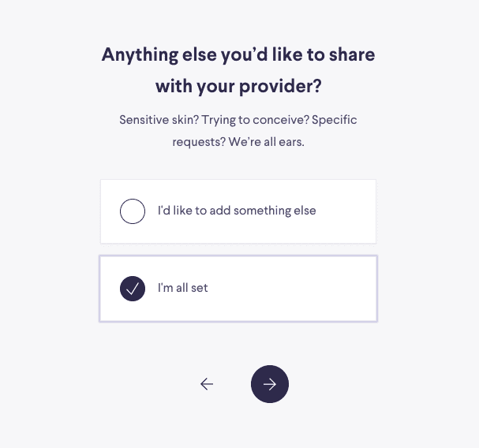Viewport: 479px width, 448px height.
Task: Click the white checkmark icon
Action: (x=133, y=289)
